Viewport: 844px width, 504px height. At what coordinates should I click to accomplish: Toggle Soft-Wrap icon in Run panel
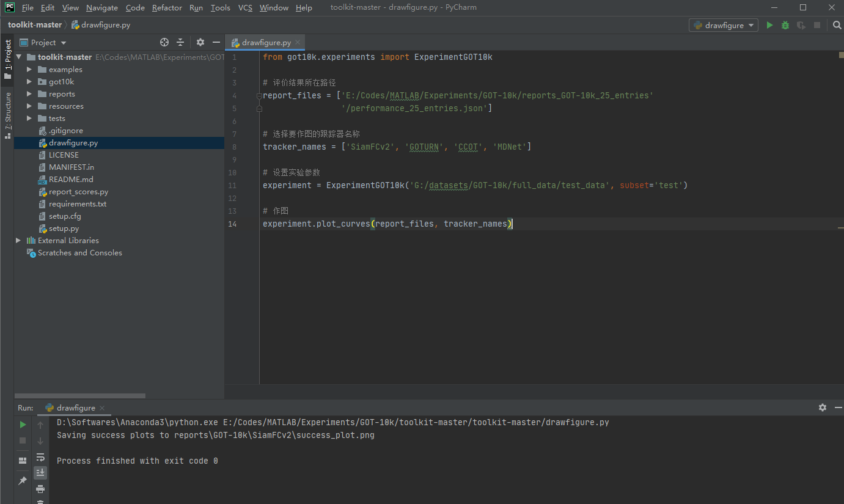[x=40, y=457]
